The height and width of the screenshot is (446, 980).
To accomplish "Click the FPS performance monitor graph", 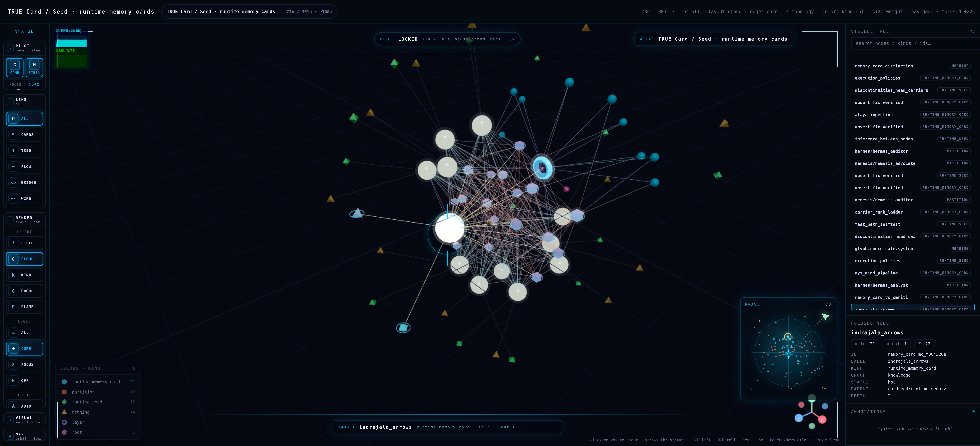I will pyautogui.click(x=71, y=48).
